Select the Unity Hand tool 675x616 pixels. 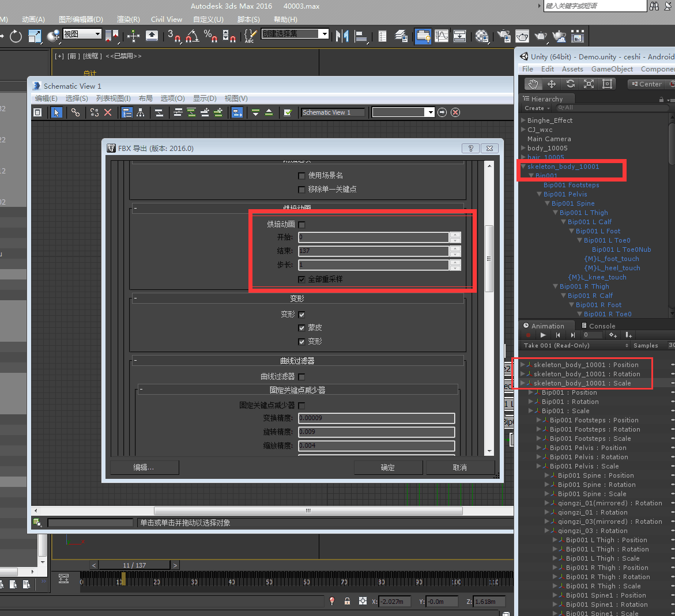533,84
